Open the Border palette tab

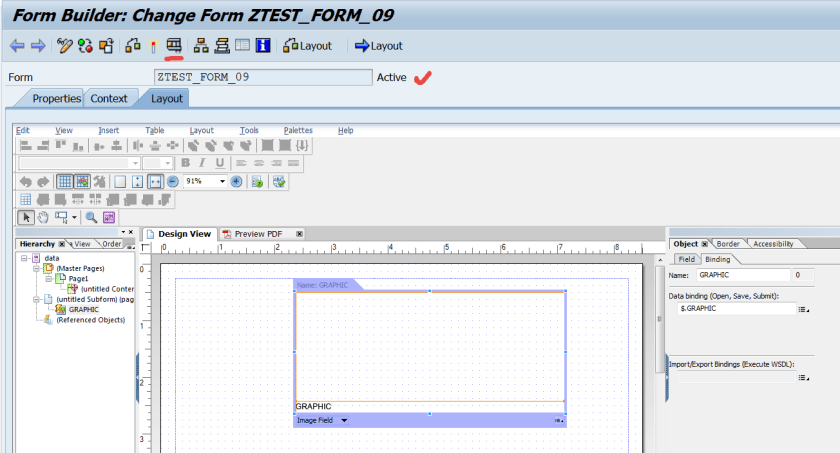click(728, 244)
